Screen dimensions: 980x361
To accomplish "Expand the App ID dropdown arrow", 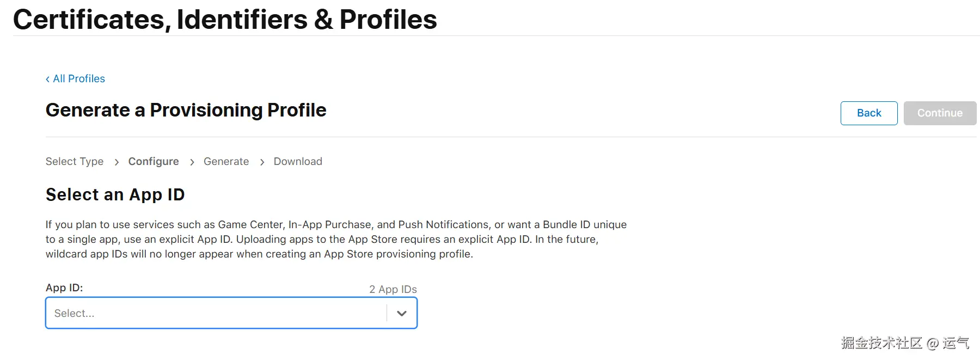I will tap(402, 313).
